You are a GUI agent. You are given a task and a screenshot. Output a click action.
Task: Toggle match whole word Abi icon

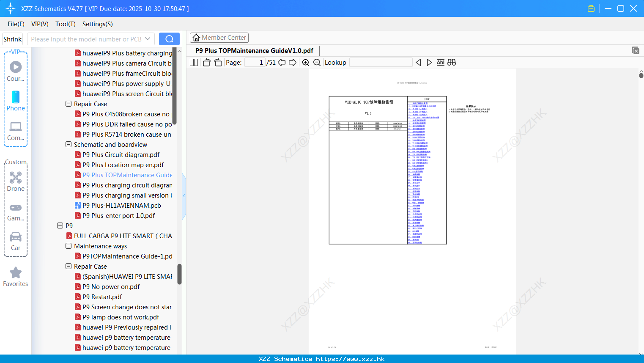pos(440,62)
